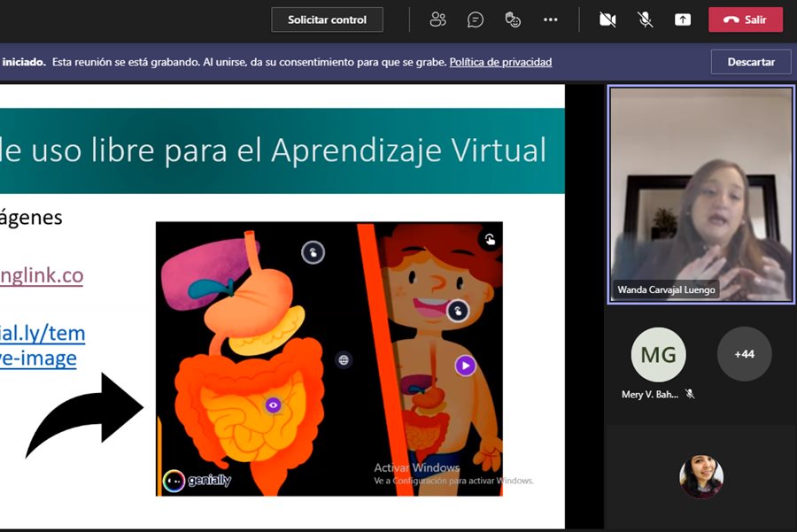Click the MG participant avatar
Viewport: 797px width, 532px height.
[x=658, y=355]
